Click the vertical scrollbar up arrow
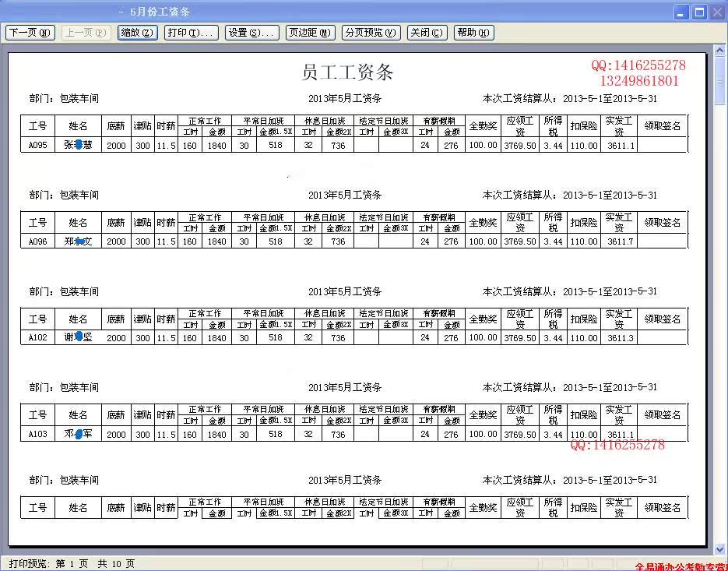The height and width of the screenshot is (571, 728). 720,55
